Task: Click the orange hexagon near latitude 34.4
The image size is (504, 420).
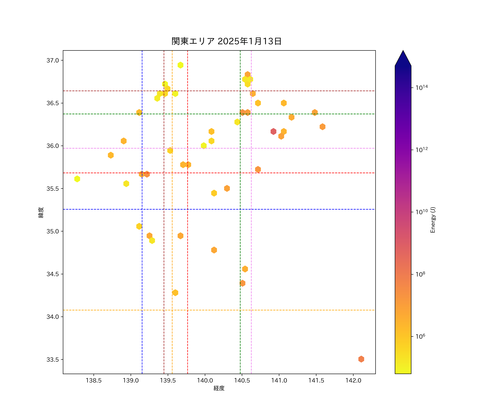Action: click(242, 283)
